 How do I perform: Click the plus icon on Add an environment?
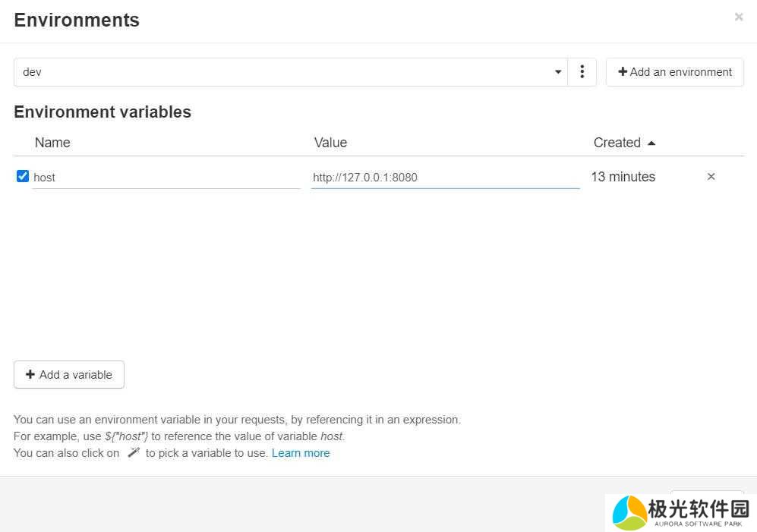(x=623, y=72)
